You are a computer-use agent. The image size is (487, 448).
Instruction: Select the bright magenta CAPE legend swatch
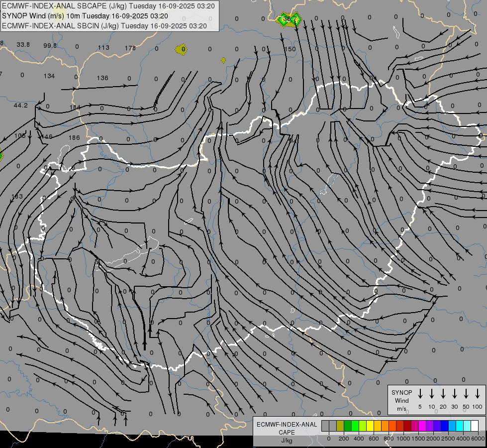(422, 426)
